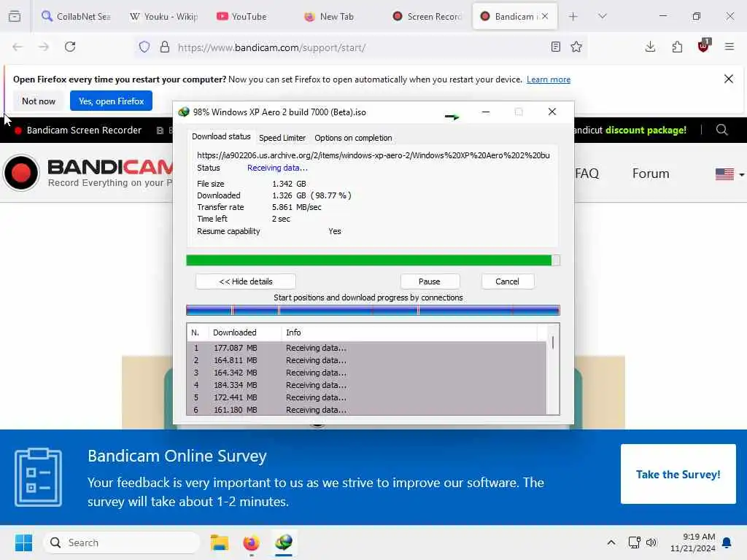The height and width of the screenshot is (560, 747).
Task: Select the Download status tab
Action: pos(221,136)
